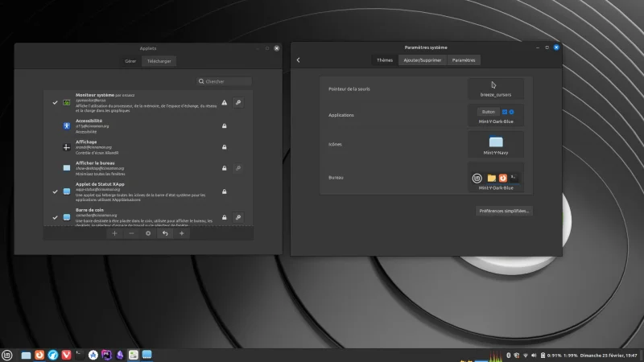This screenshot has width=644, height=362.
Task: Click the lock icon on Accessibilité row
Action: (x=225, y=126)
